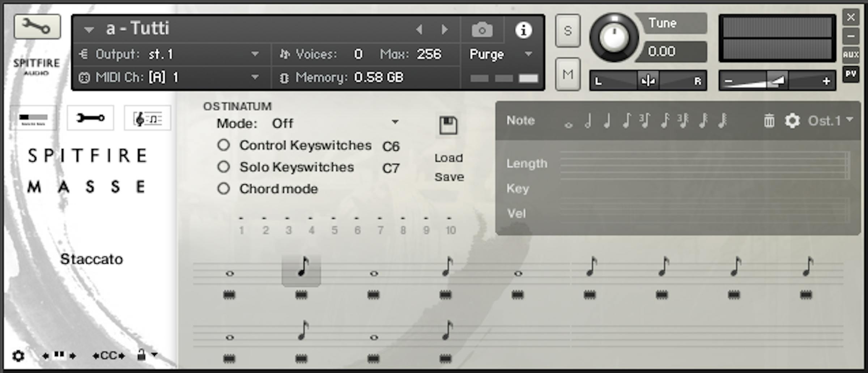Click the keyswitch range arrows icon
The height and width of the screenshot is (373, 868).
click(59, 356)
